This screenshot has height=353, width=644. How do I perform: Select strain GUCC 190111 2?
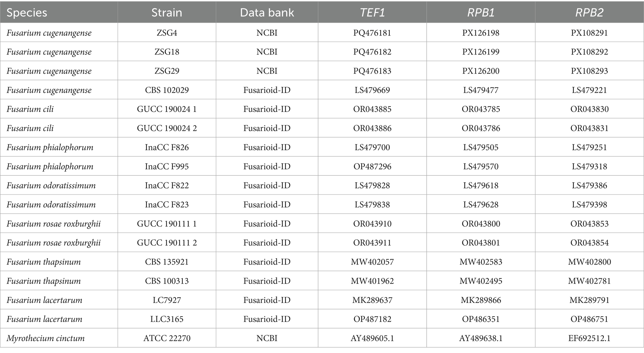[167, 243]
